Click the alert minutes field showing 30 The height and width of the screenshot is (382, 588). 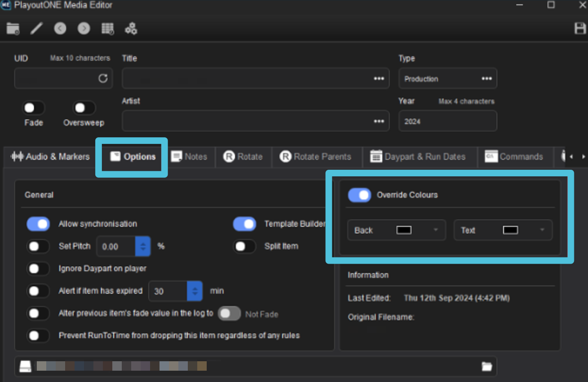(168, 291)
